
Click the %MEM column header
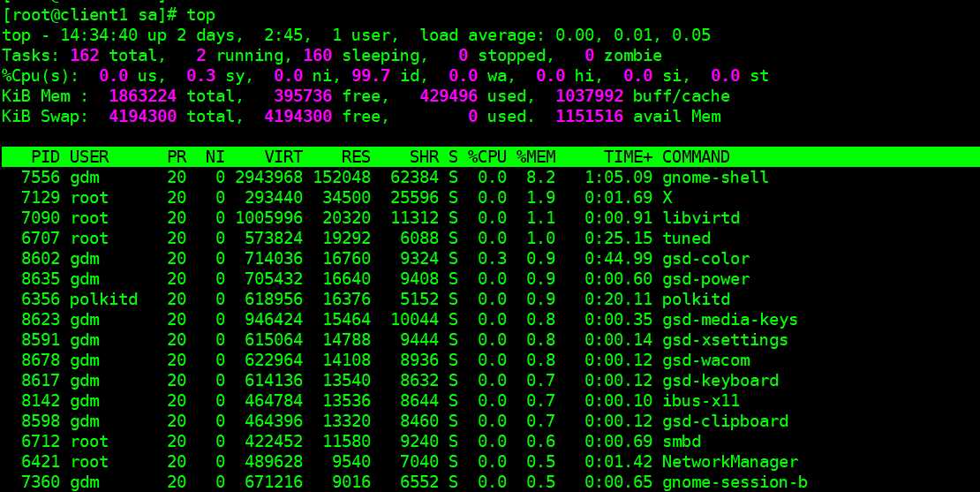tap(536, 157)
